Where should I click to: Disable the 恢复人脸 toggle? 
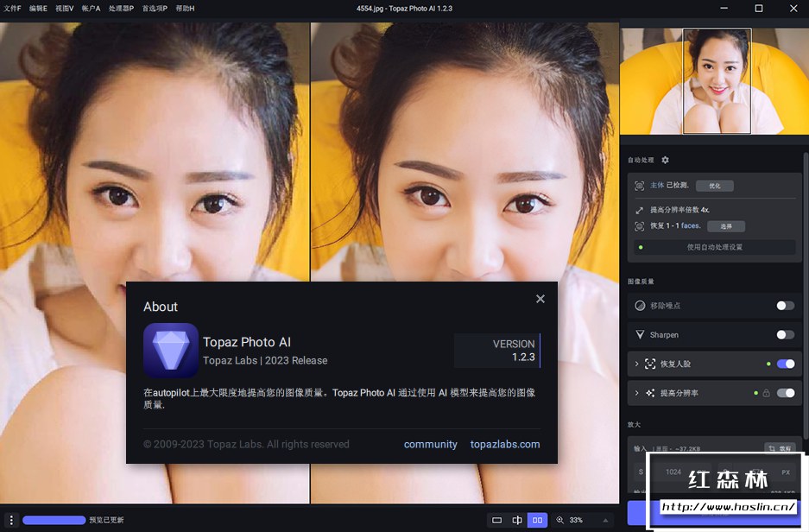pyautogui.click(x=786, y=364)
